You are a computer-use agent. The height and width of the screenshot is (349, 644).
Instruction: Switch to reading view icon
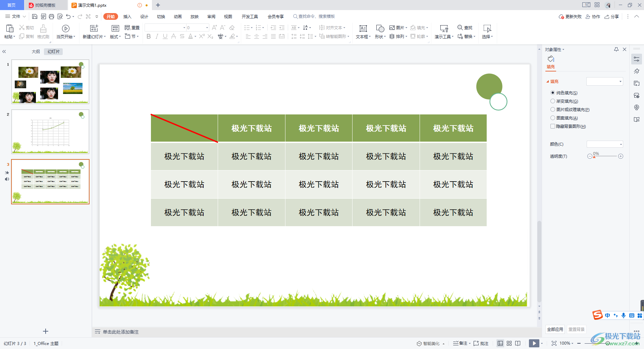click(x=518, y=343)
